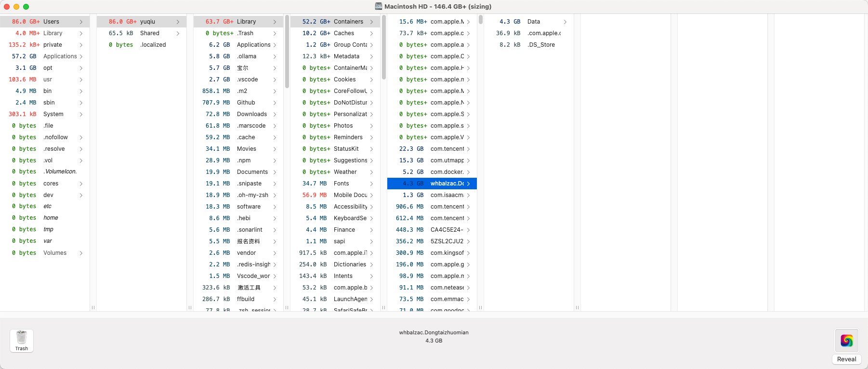This screenshot has width=868, height=369.
Task: Select the Volumes row
Action: coord(45,253)
